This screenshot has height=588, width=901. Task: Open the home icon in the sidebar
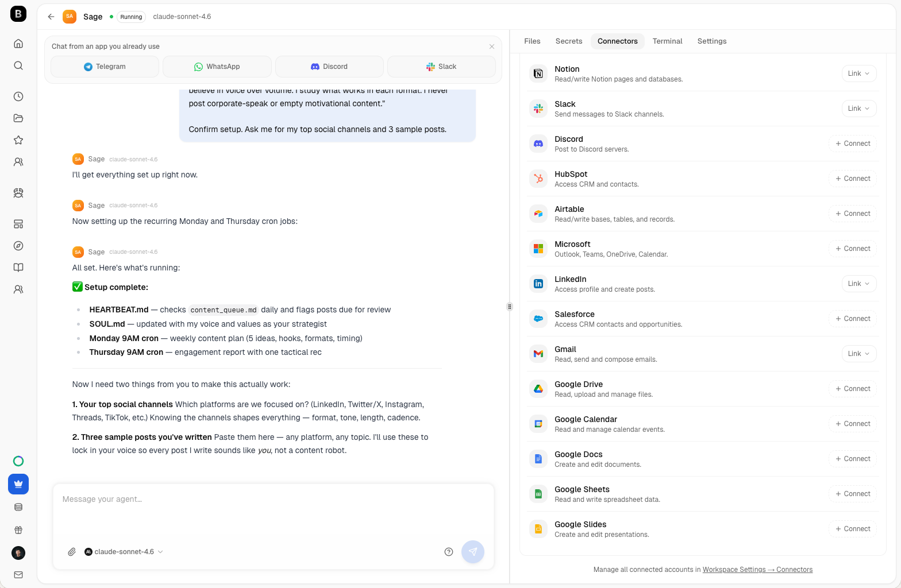(18, 44)
